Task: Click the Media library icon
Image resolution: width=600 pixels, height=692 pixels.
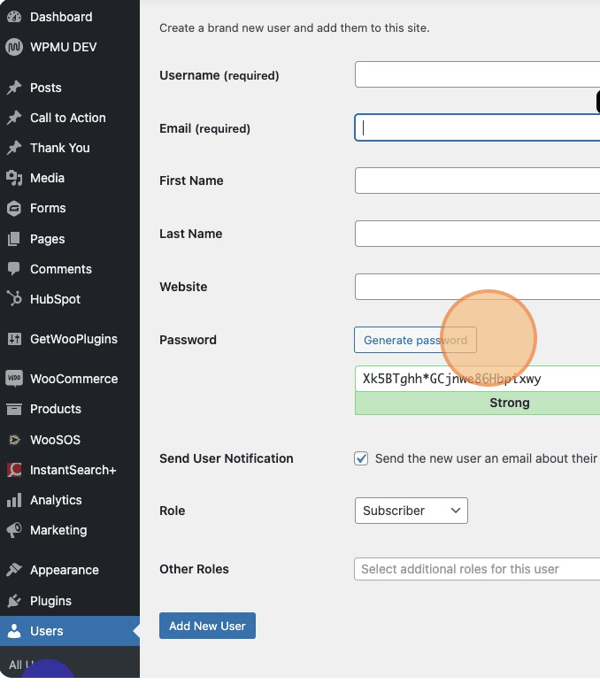Action: click(x=14, y=178)
